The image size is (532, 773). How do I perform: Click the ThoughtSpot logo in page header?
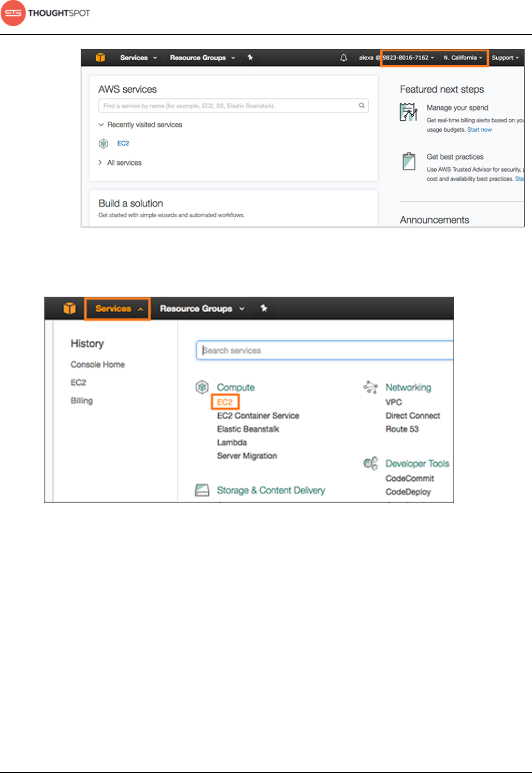coord(45,13)
